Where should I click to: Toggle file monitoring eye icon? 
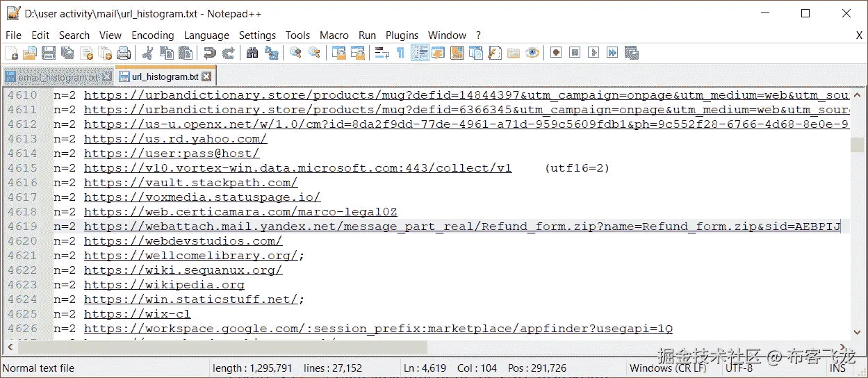pyautogui.click(x=532, y=53)
